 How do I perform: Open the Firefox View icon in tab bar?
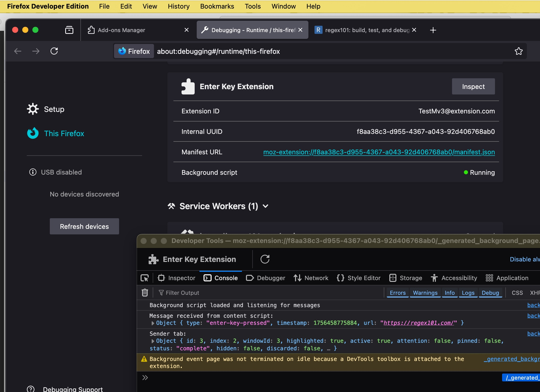[69, 30]
